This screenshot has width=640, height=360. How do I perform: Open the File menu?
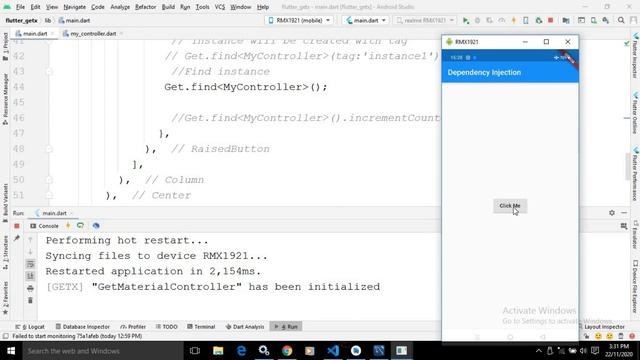(20, 7)
